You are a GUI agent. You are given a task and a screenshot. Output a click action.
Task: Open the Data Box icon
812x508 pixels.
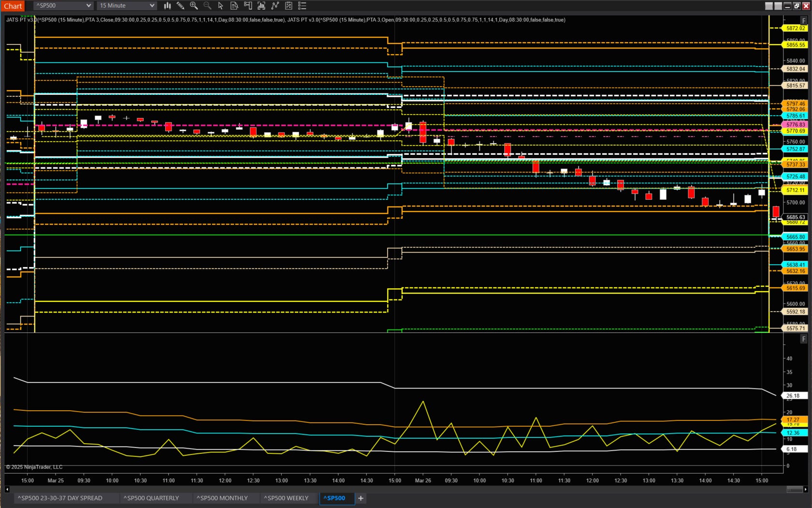point(233,5)
